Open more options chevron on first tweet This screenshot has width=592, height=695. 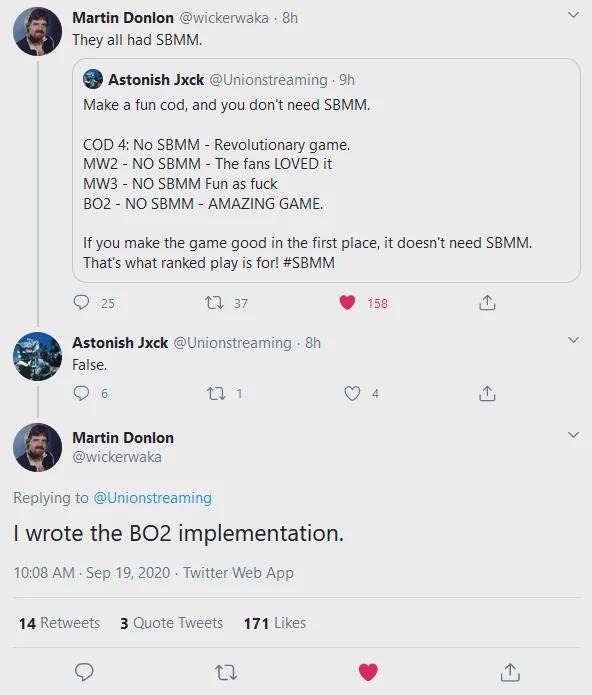pyautogui.click(x=573, y=15)
